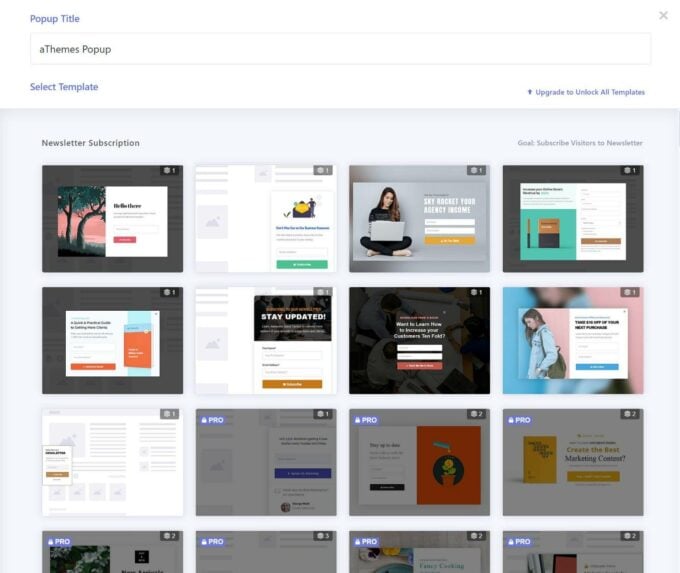The image size is (680, 573).
Task: Open PRO template with blue button form
Action: coord(266,462)
